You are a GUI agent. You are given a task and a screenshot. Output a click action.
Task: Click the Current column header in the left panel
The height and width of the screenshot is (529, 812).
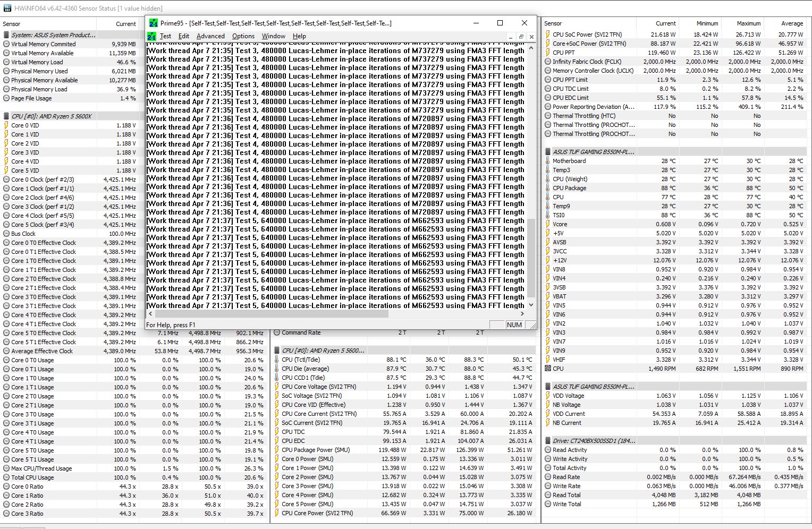pos(117,24)
